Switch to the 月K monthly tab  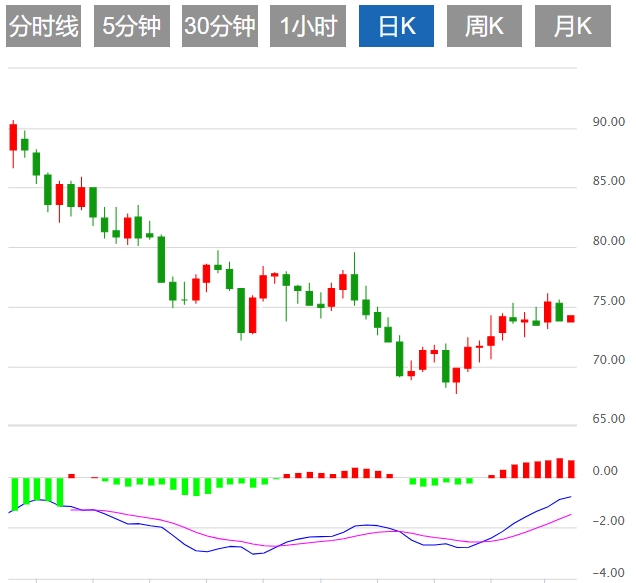(573, 26)
